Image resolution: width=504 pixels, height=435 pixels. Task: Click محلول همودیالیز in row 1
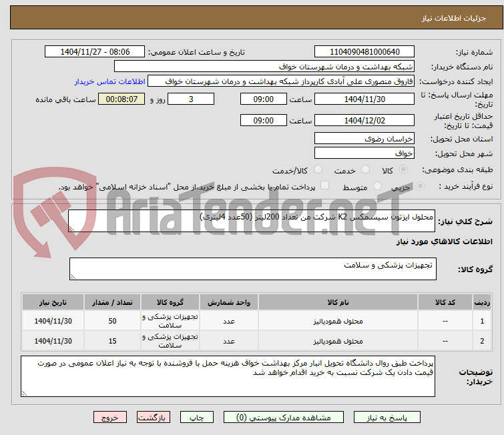click(x=338, y=321)
